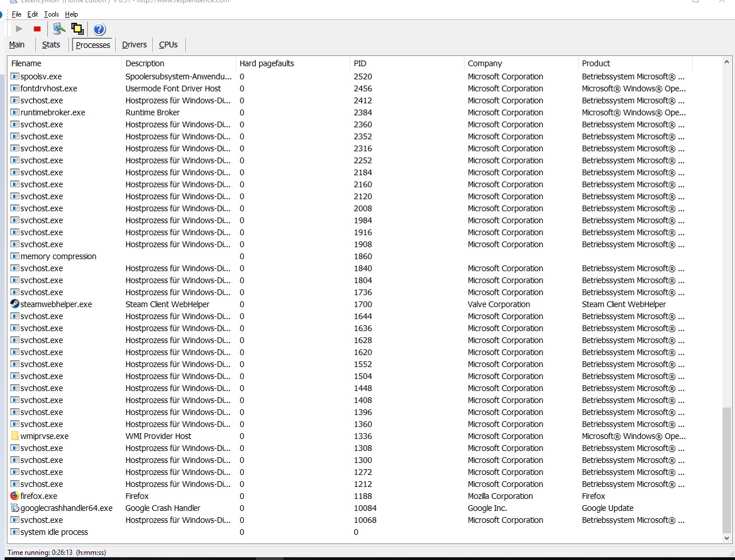Open the Edit menu

(33, 14)
